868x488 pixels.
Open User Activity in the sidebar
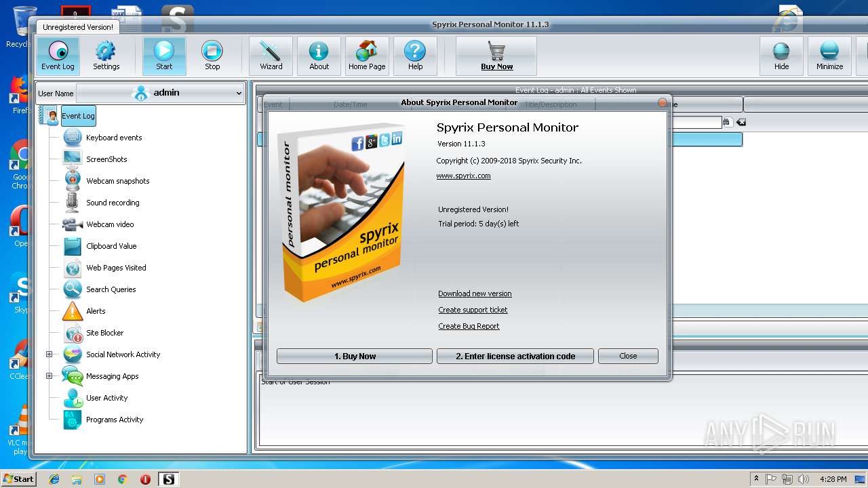coord(106,398)
